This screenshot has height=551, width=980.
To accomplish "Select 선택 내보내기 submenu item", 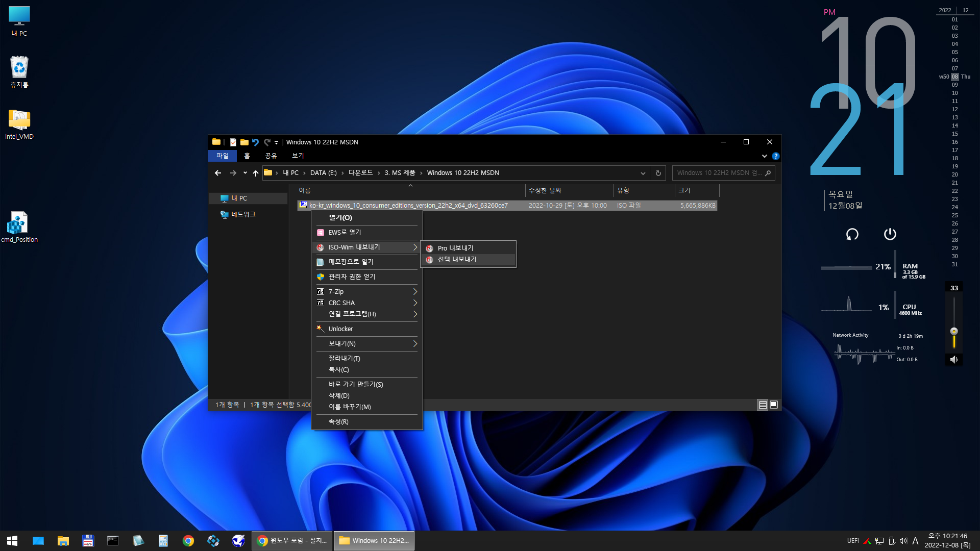I will (x=468, y=260).
